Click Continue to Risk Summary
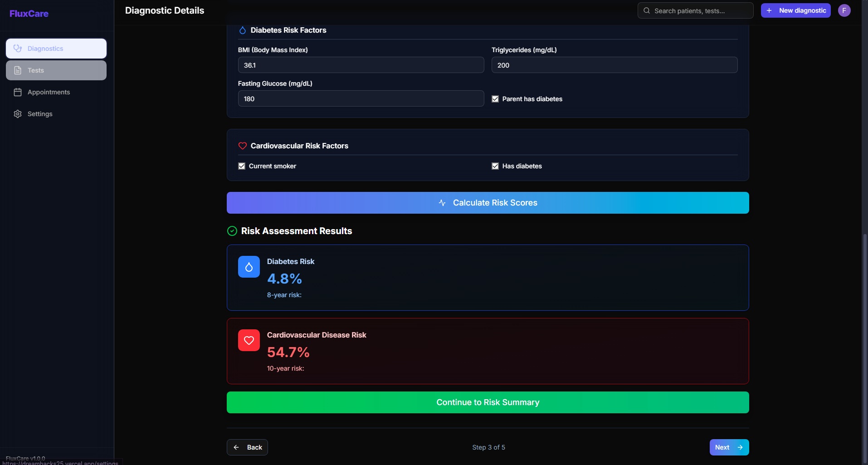Screen dimensions: 868x465 pos(488,402)
